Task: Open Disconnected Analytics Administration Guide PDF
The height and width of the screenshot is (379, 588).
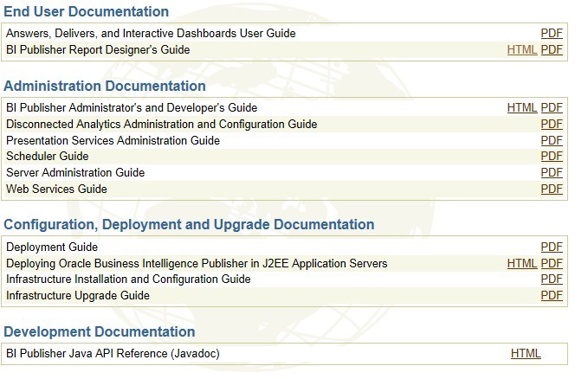Action: [x=552, y=125]
